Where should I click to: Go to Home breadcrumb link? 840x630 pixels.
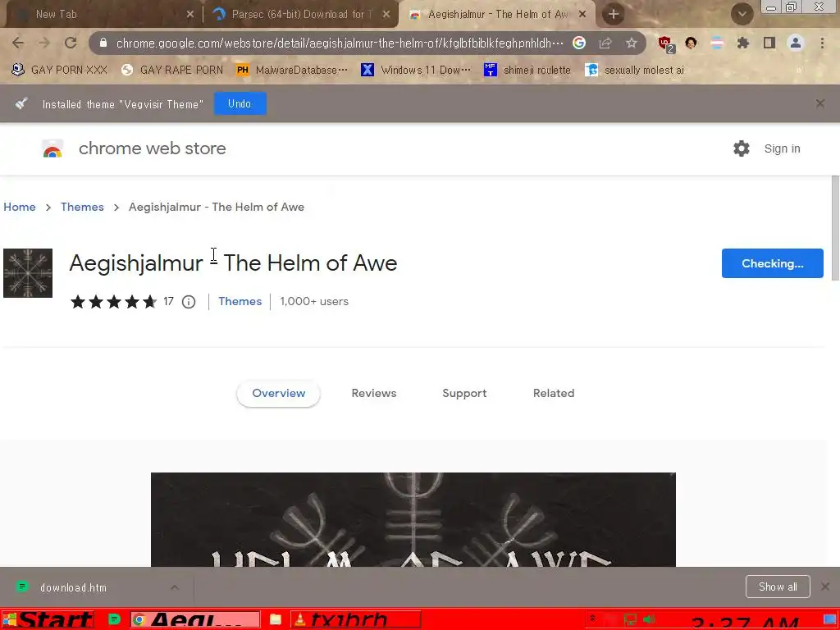pyautogui.click(x=20, y=207)
